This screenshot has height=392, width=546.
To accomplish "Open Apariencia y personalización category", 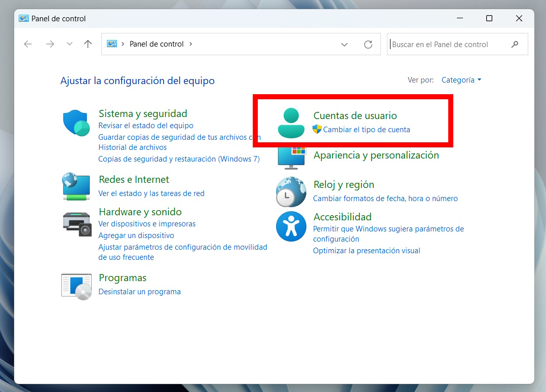I will [x=376, y=155].
